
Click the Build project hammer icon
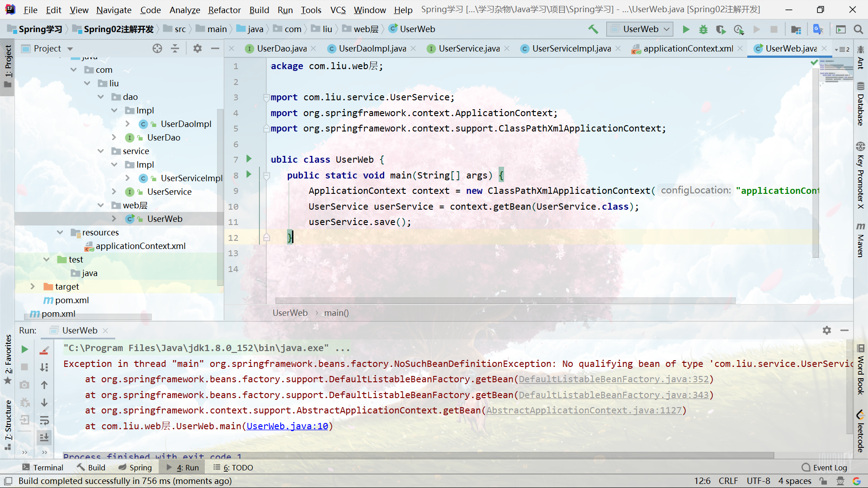coord(593,29)
